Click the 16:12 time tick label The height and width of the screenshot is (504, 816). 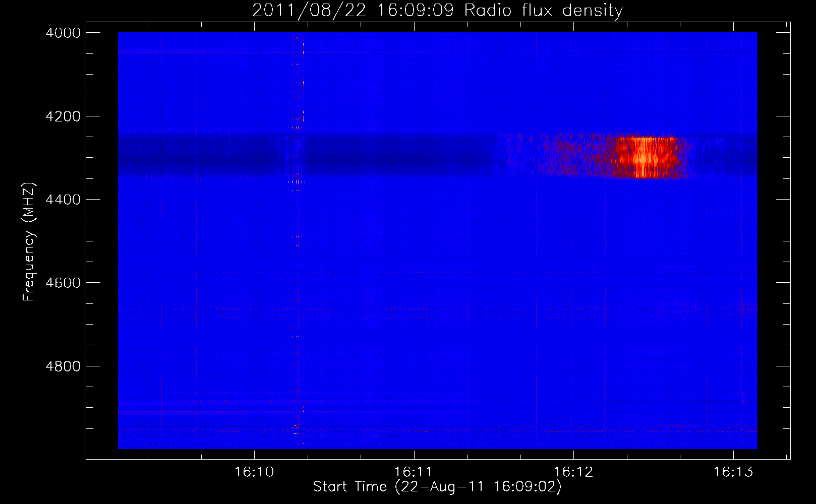tap(573, 472)
